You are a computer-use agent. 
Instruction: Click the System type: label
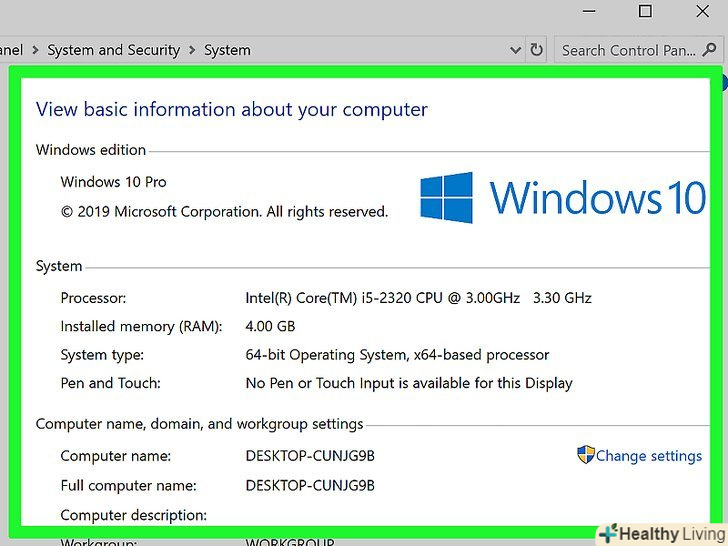(102, 355)
